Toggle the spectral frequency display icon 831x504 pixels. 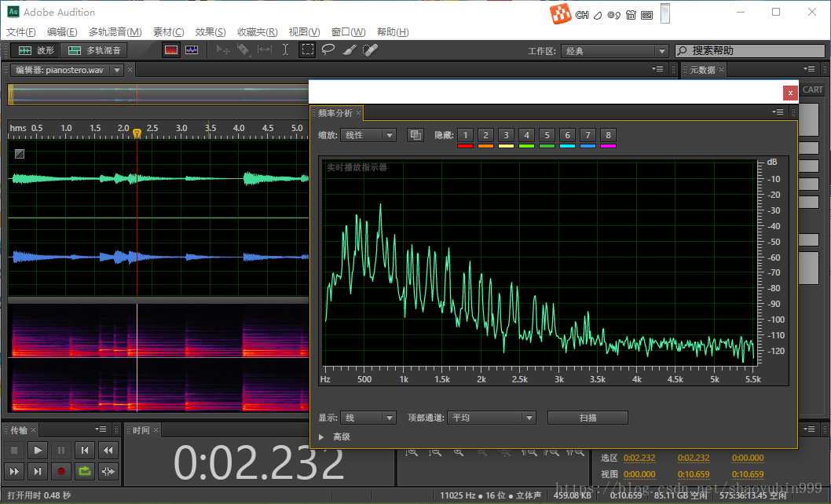point(171,49)
